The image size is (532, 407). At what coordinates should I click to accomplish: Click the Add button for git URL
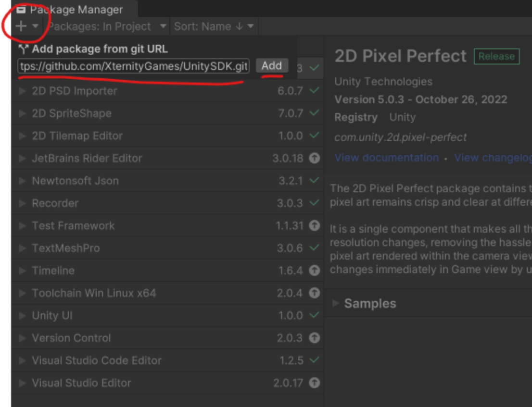click(272, 65)
